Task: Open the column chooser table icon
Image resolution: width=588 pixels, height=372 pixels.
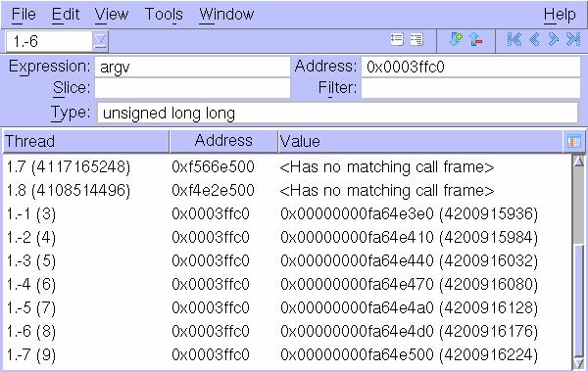Action: 574,142
